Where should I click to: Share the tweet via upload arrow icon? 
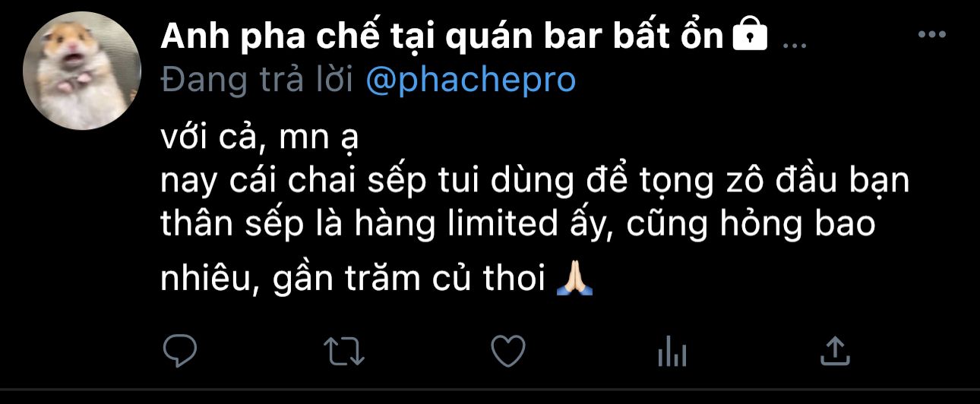835,350
